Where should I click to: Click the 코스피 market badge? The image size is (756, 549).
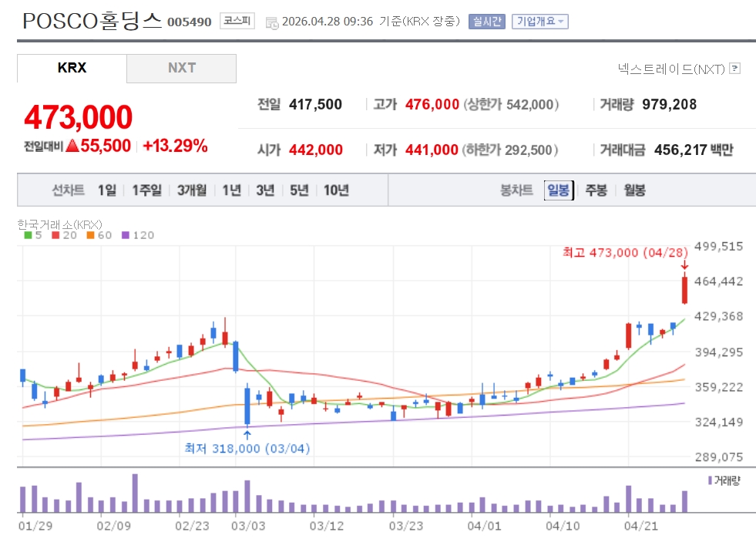pyautogui.click(x=237, y=21)
